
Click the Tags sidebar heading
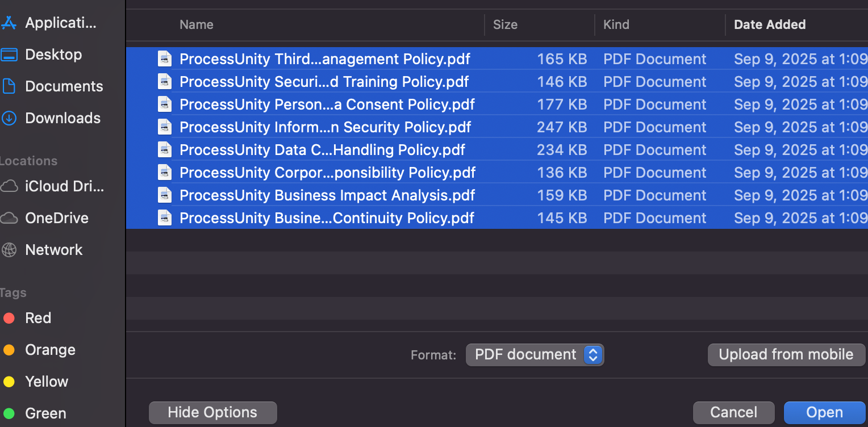click(13, 292)
